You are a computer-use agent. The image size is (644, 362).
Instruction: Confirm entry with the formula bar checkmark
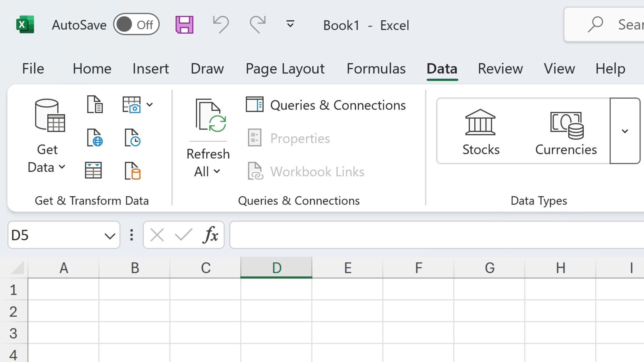click(x=183, y=235)
